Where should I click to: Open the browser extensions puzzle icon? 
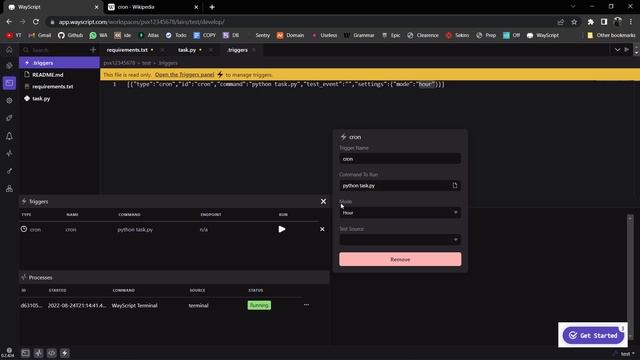click(590, 22)
